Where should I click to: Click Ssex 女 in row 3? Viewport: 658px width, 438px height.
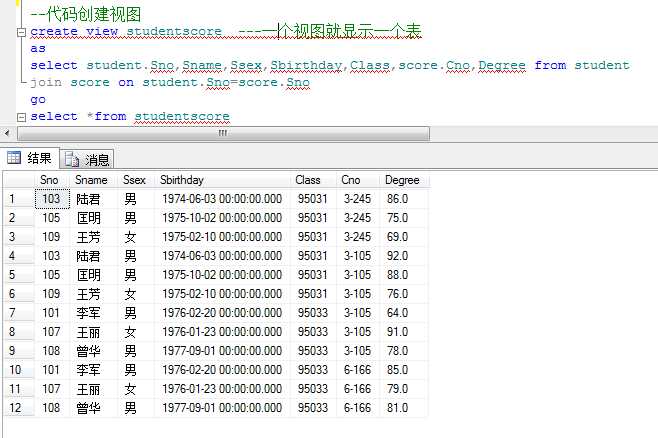(136, 237)
